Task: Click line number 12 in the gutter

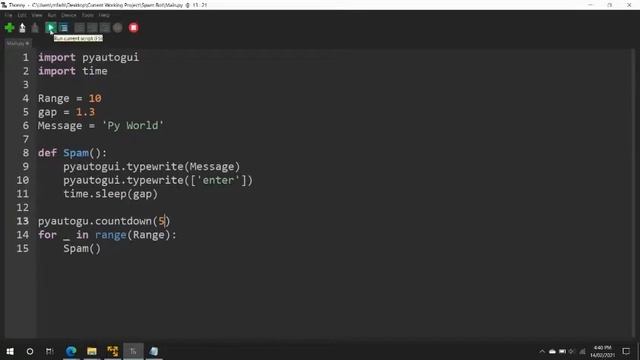Action: pyautogui.click(x=23, y=207)
